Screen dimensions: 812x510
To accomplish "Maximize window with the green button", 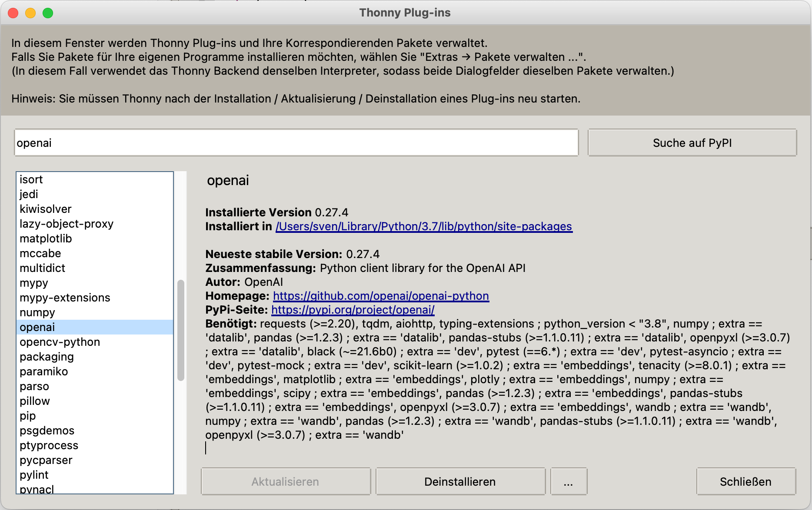I will coord(48,13).
